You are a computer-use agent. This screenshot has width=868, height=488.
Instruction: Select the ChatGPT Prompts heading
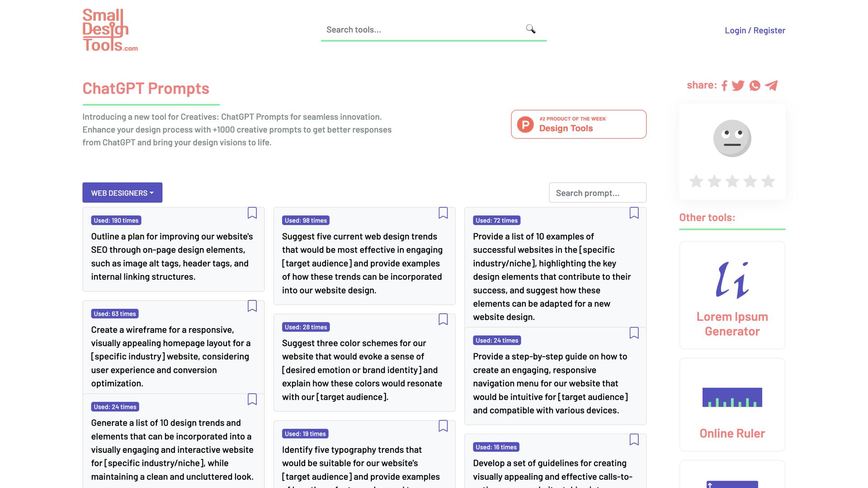(146, 89)
